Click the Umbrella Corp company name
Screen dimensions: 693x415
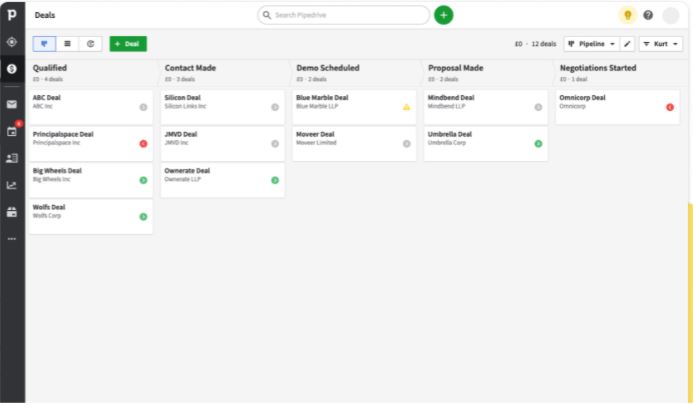tap(446, 143)
